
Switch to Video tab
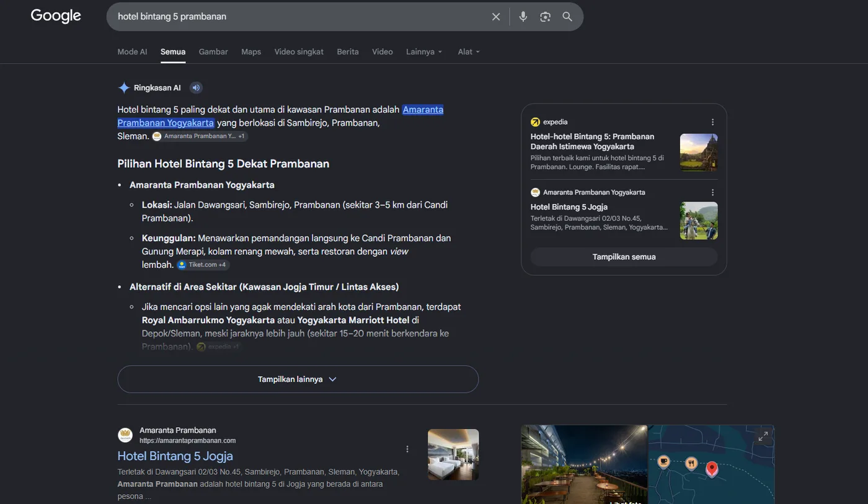point(383,52)
